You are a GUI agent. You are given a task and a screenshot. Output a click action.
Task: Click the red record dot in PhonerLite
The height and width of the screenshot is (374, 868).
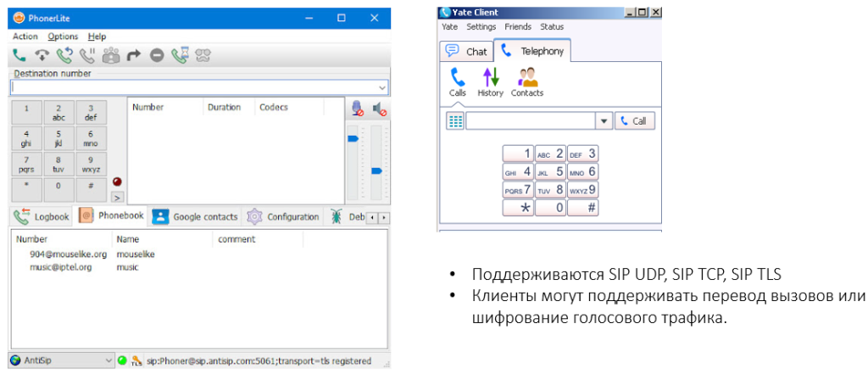tap(117, 181)
